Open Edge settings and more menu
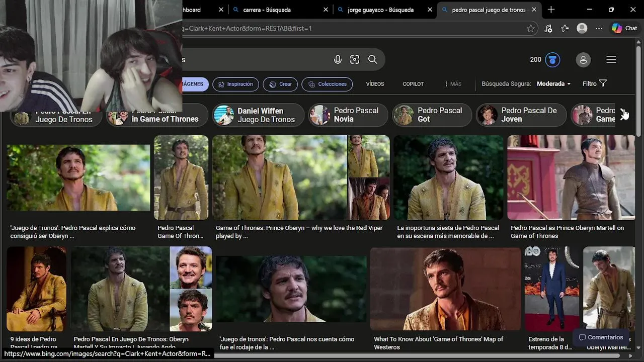This screenshot has height=362, width=644. (x=599, y=29)
